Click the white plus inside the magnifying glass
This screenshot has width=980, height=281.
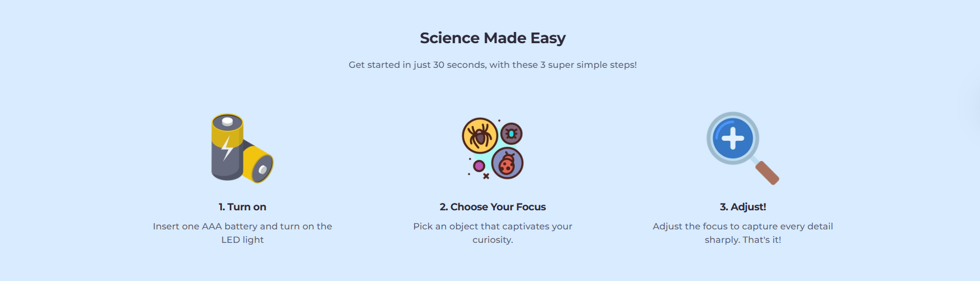pos(732,139)
